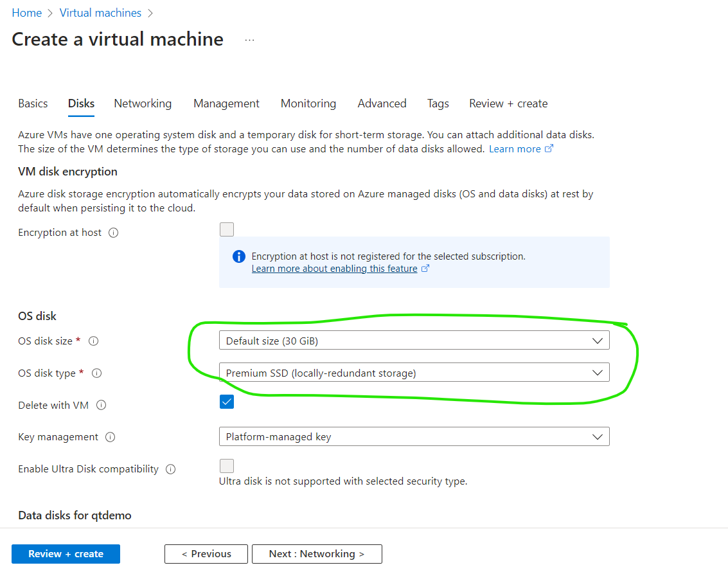Navigate to Virtual machines breadcrumb

[100, 13]
